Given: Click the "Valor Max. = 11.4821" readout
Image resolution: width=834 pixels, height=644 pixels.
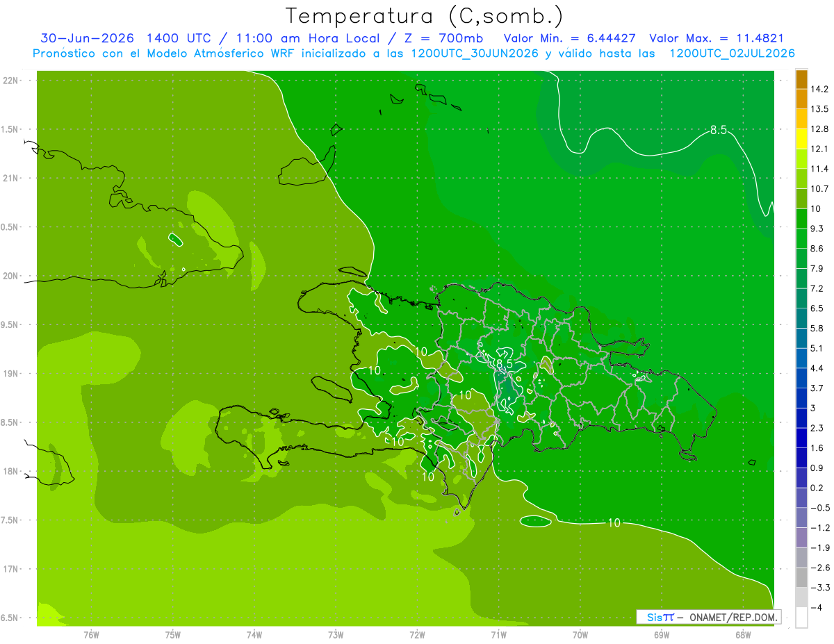Looking at the screenshot, I should pos(716,38).
